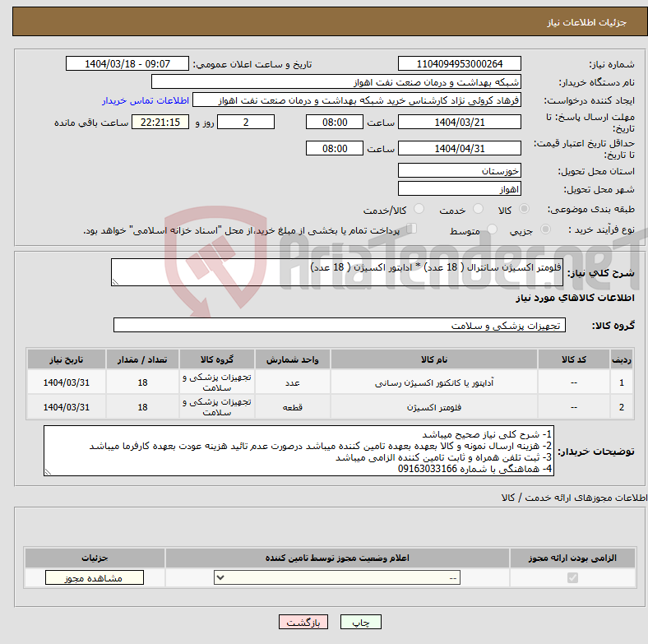Click the need number field 1104094953000264
Screen dimensions: 648x644
tap(459, 63)
